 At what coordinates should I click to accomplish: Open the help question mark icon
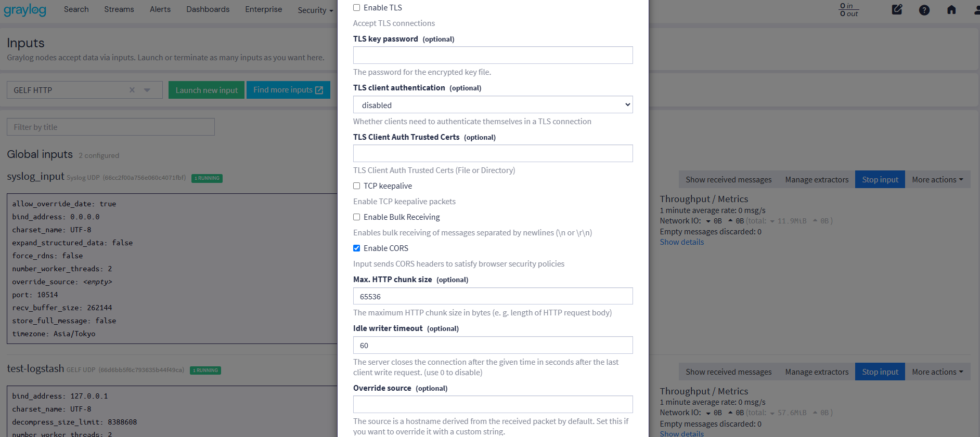click(924, 10)
